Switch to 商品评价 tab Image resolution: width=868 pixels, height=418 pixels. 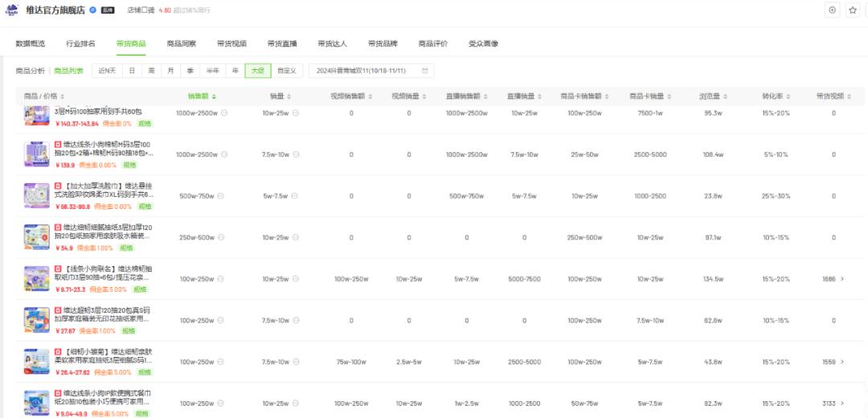pos(433,43)
